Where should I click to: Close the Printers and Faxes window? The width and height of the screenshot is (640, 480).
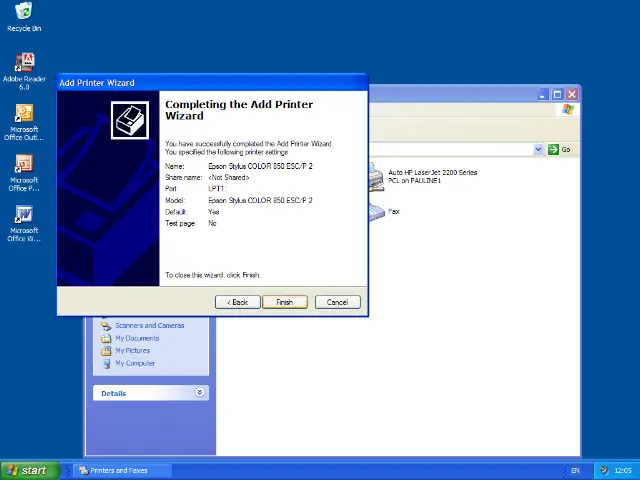click(x=572, y=95)
